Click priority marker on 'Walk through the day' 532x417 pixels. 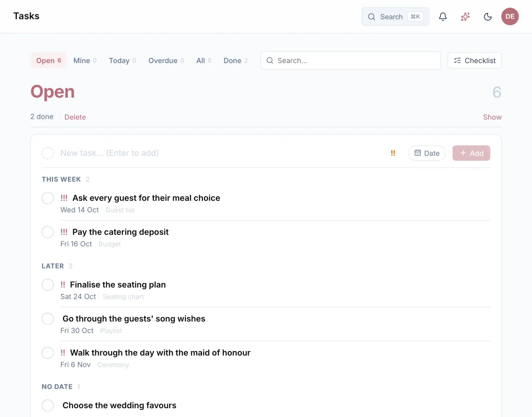coord(63,353)
